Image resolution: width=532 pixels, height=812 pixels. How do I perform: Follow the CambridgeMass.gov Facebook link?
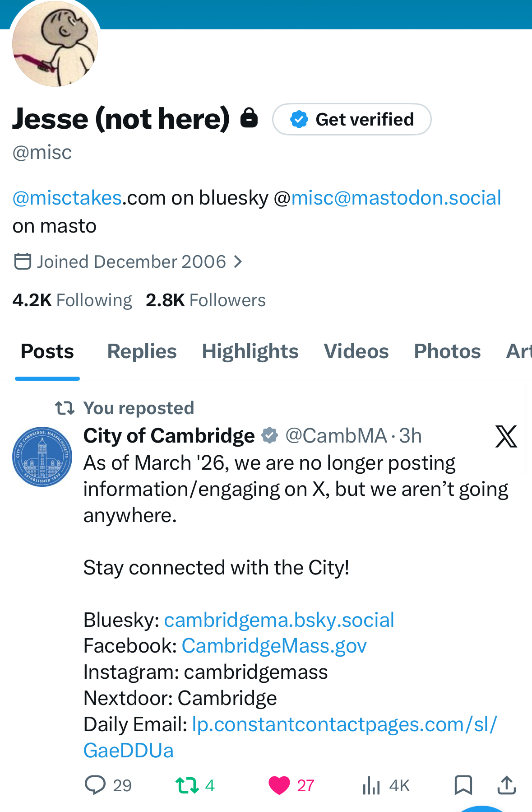click(x=274, y=646)
